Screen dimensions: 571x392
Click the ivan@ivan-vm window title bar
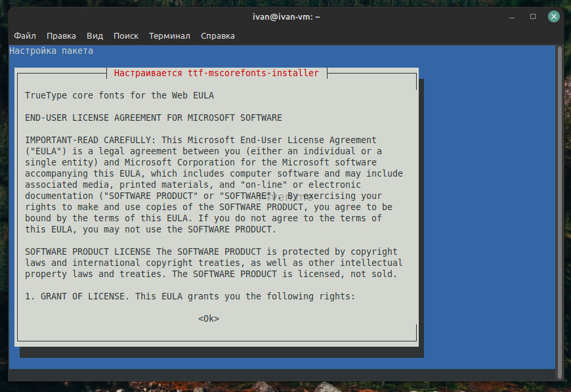coord(285,16)
